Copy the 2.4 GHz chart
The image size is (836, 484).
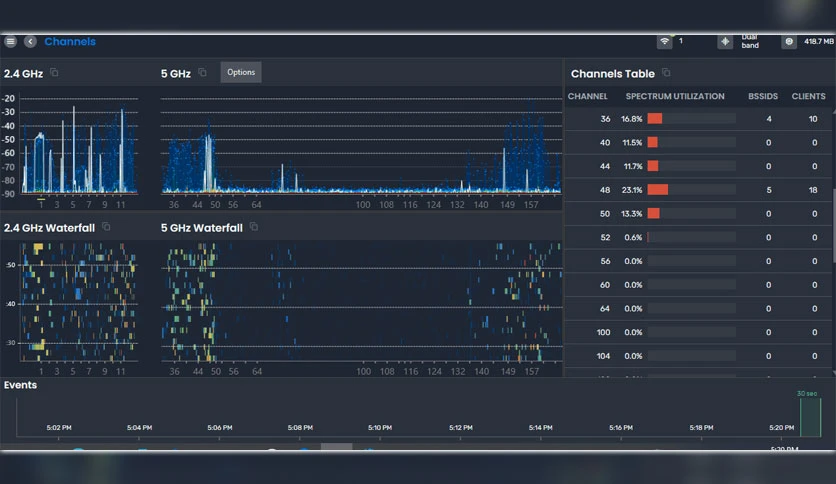(54, 72)
